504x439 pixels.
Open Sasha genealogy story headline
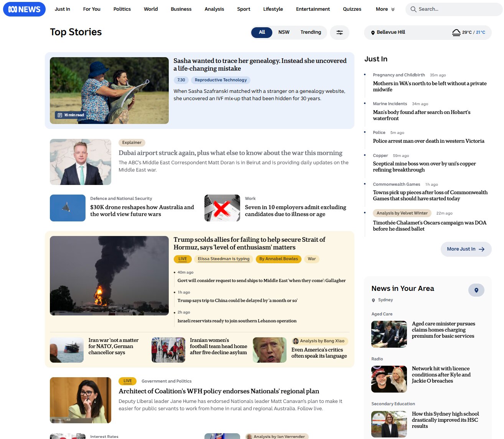[260, 64]
